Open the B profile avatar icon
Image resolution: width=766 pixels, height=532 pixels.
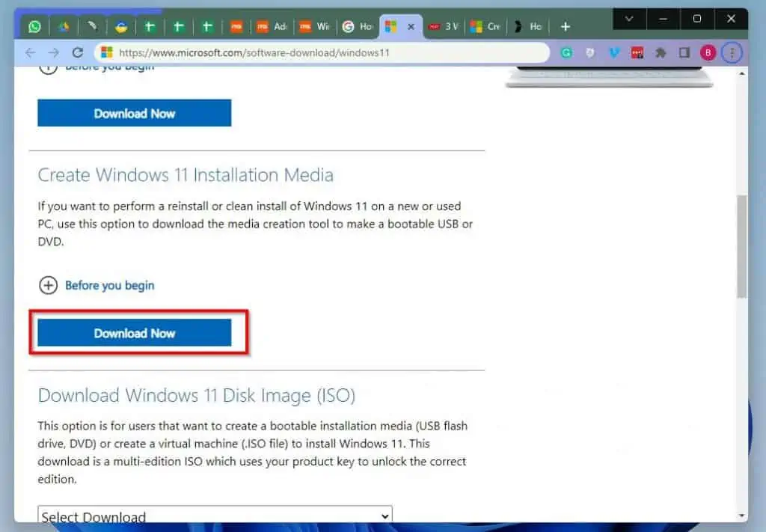(x=708, y=52)
